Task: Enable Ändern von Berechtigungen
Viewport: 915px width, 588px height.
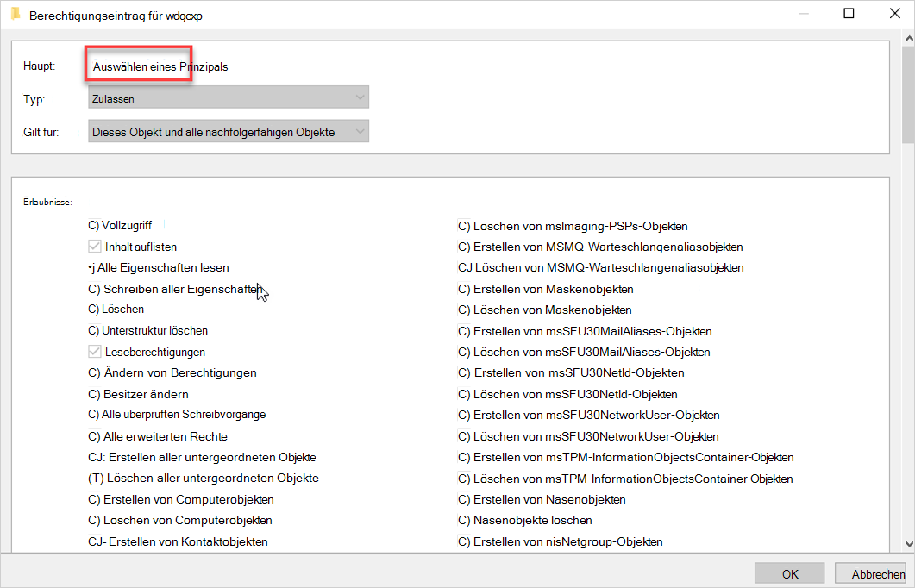Action: pyautogui.click(x=92, y=372)
